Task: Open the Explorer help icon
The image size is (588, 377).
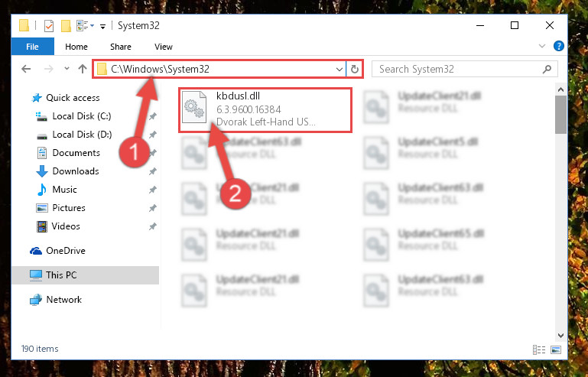Action: tap(558, 46)
